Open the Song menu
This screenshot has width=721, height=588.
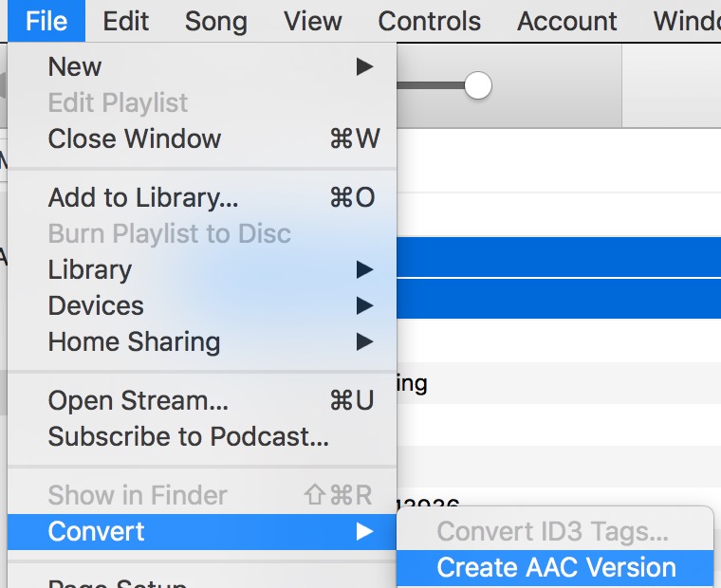point(215,21)
